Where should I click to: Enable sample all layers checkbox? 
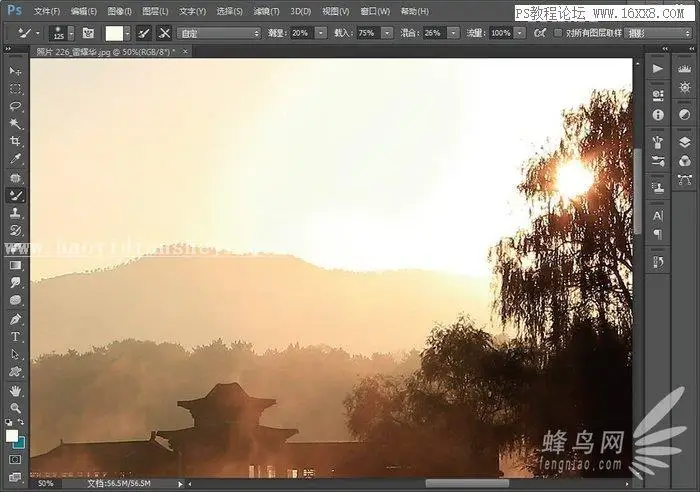point(558,33)
